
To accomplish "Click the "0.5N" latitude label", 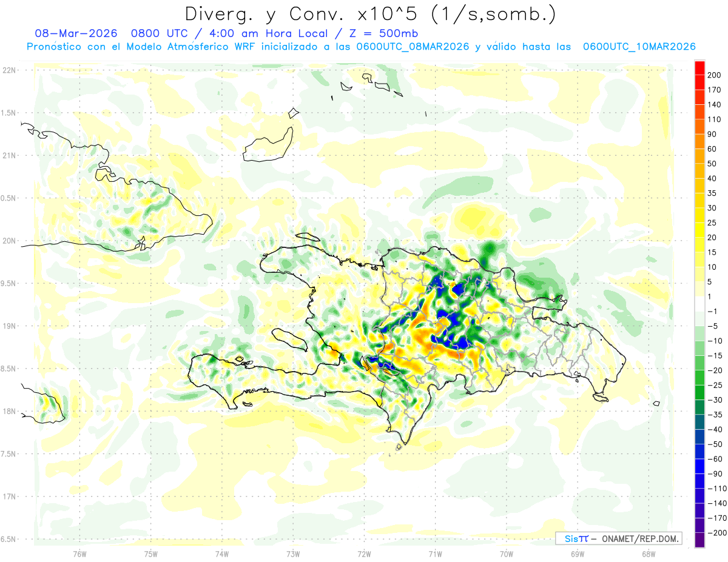I will [9, 198].
